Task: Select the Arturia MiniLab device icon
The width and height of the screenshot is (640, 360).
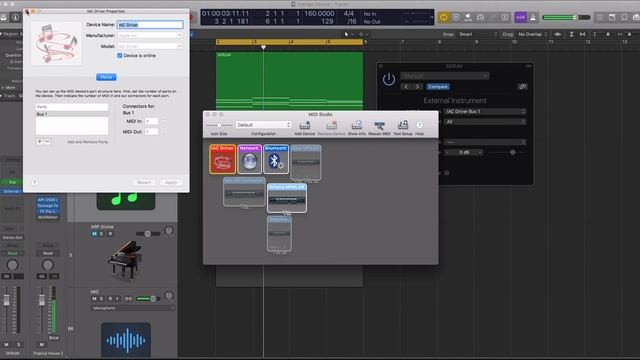Action: [287, 198]
